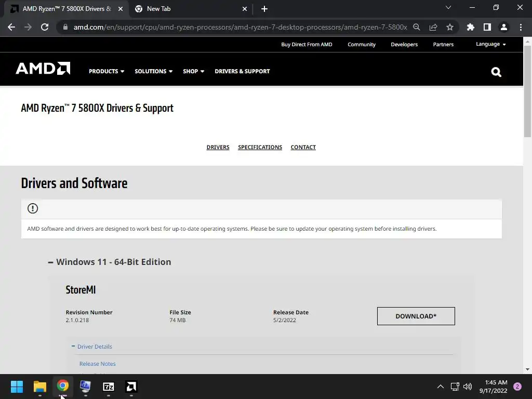Image resolution: width=532 pixels, height=399 pixels.
Task: Open Chrome profile avatar
Action: coord(504,27)
